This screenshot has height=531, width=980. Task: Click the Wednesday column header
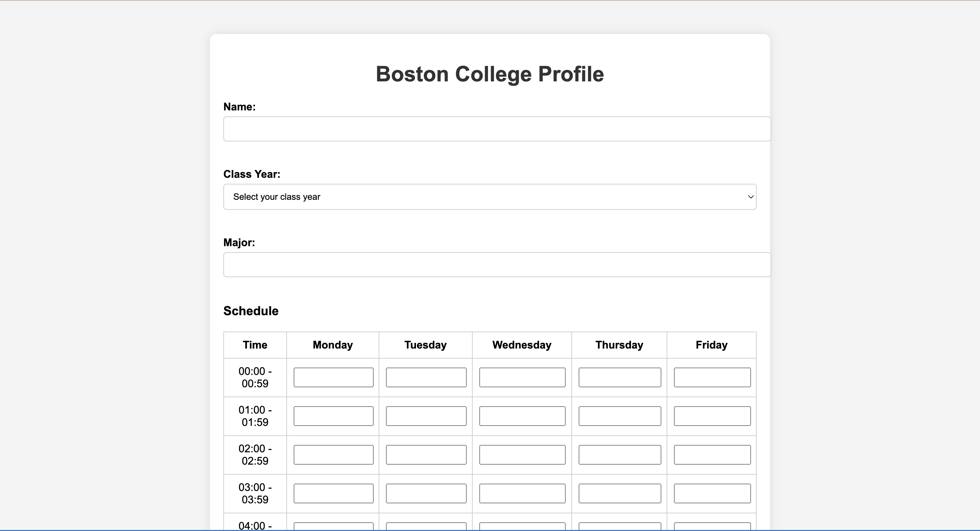(522, 345)
